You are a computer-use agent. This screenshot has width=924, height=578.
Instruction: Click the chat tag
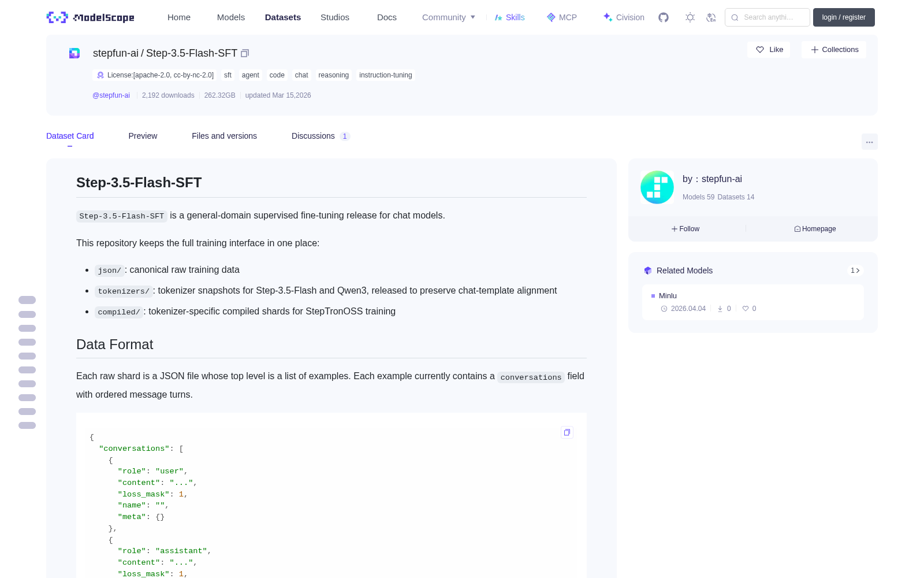pyautogui.click(x=301, y=75)
